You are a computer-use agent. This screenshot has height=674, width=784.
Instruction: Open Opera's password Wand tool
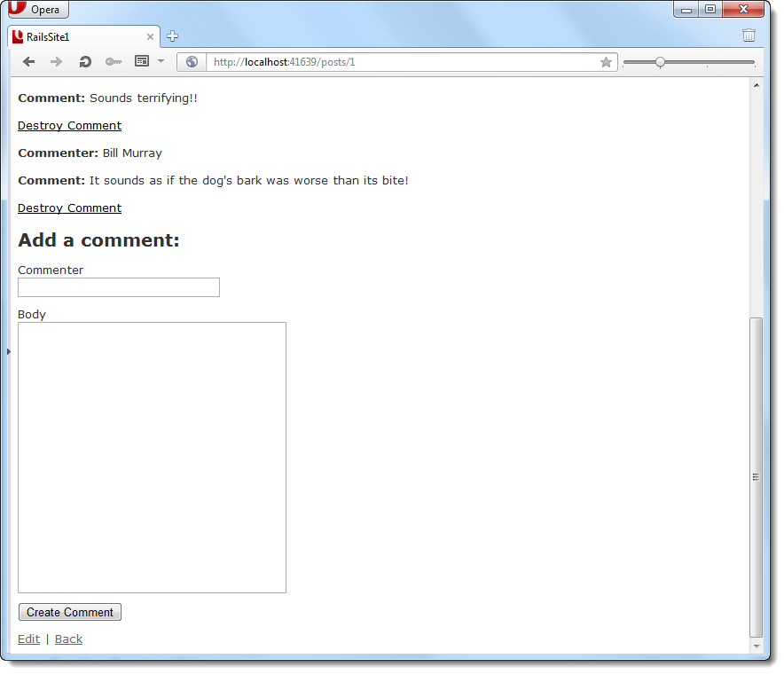click(x=113, y=61)
